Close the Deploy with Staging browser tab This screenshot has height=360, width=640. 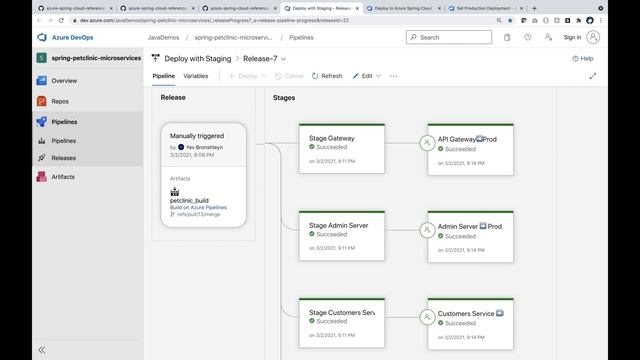[x=357, y=8]
